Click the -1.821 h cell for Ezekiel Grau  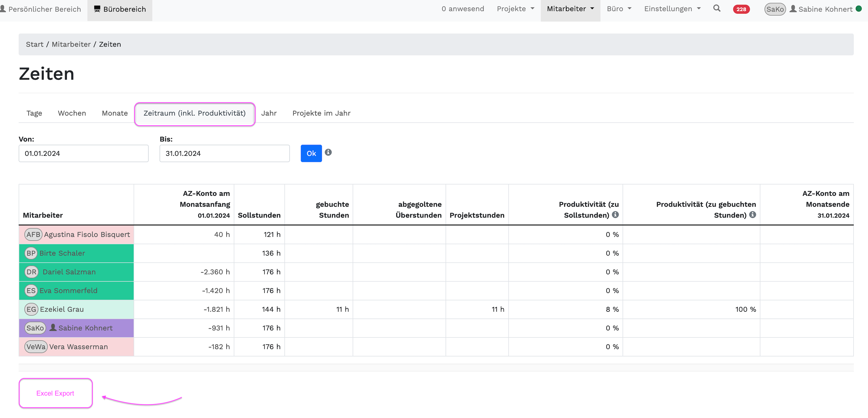(184, 309)
